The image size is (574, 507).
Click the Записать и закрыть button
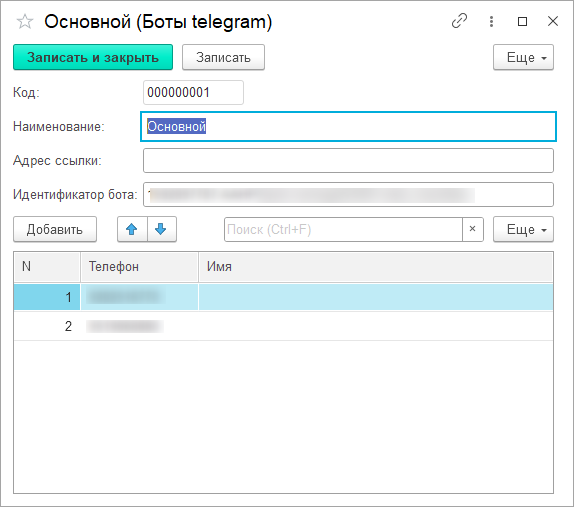(93, 57)
